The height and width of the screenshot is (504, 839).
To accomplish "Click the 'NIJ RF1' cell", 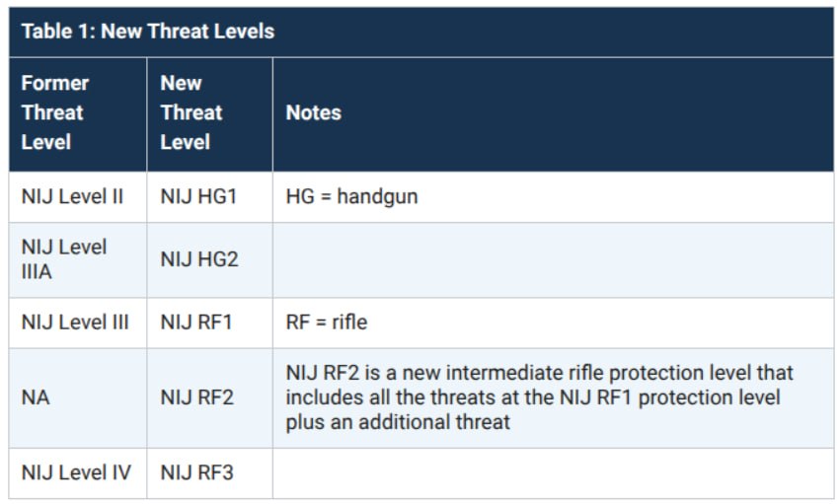I will coord(209,323).
